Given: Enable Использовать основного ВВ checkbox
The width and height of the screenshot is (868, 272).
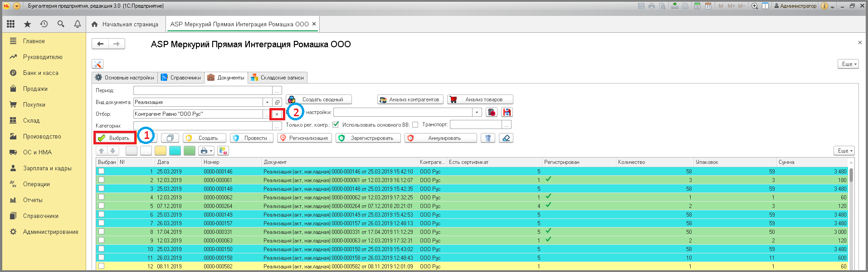Looking at the screenshot, I should 415,124.
